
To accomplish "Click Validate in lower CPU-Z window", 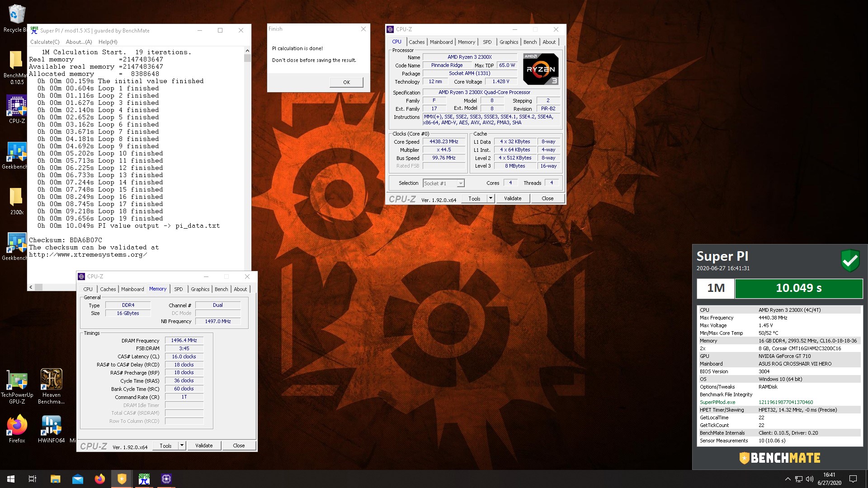I will pos(204,446).
